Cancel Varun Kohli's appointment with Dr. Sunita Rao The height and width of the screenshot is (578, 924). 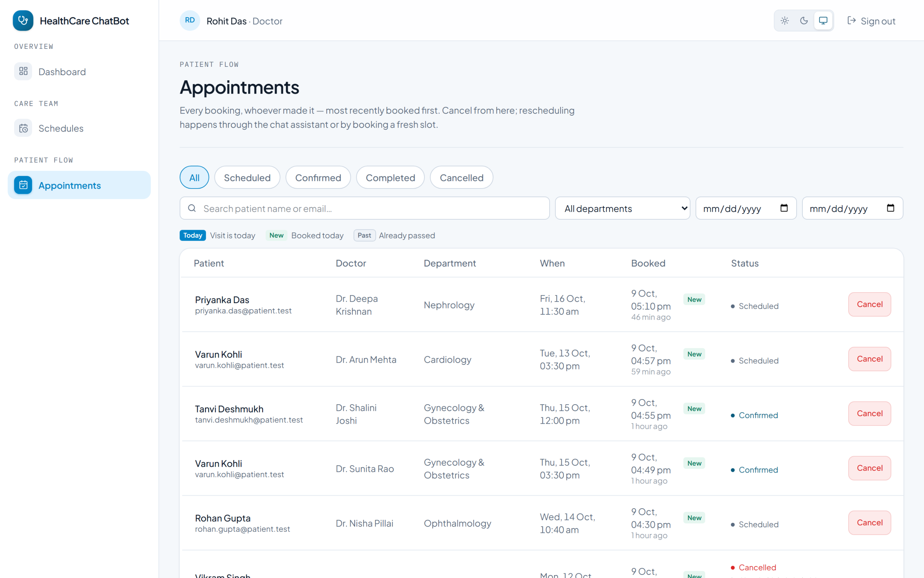(x=869, y=468)
